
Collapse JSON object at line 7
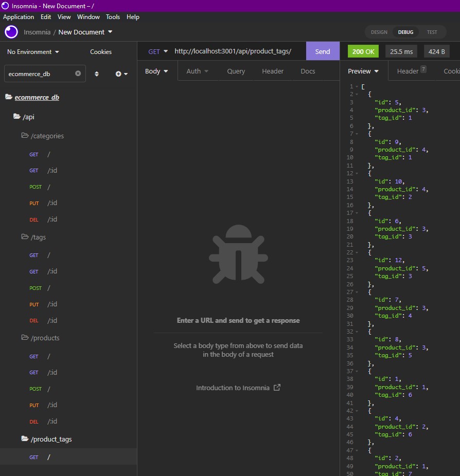pyautogui.click(x=357, y=134)
